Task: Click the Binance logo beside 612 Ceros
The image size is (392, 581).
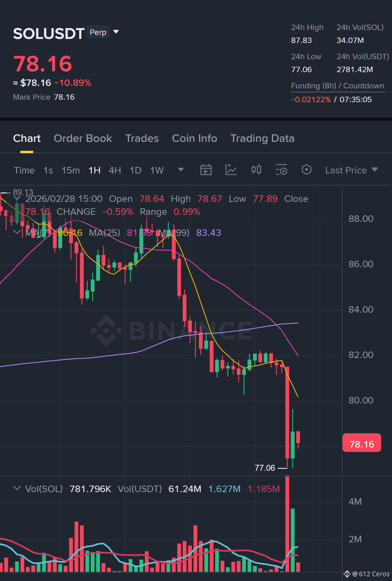Action: [x=347, y=574]
